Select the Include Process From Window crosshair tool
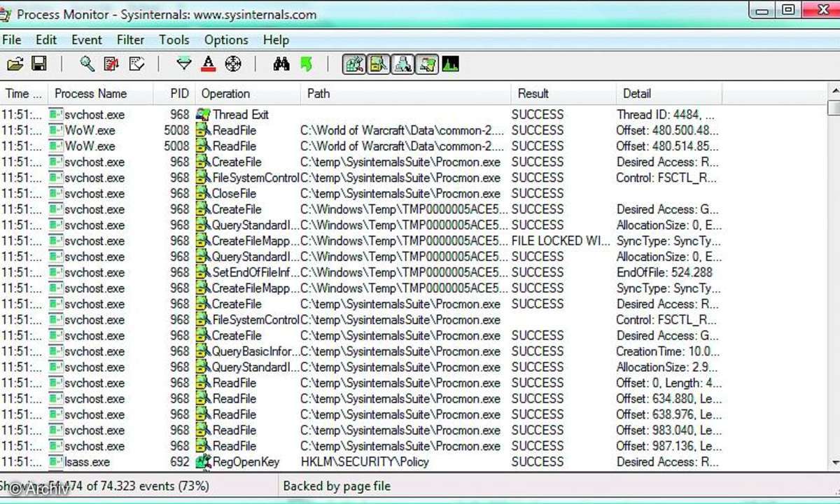The height and width of the screenshot is (504, 840). tap(234, 63)
